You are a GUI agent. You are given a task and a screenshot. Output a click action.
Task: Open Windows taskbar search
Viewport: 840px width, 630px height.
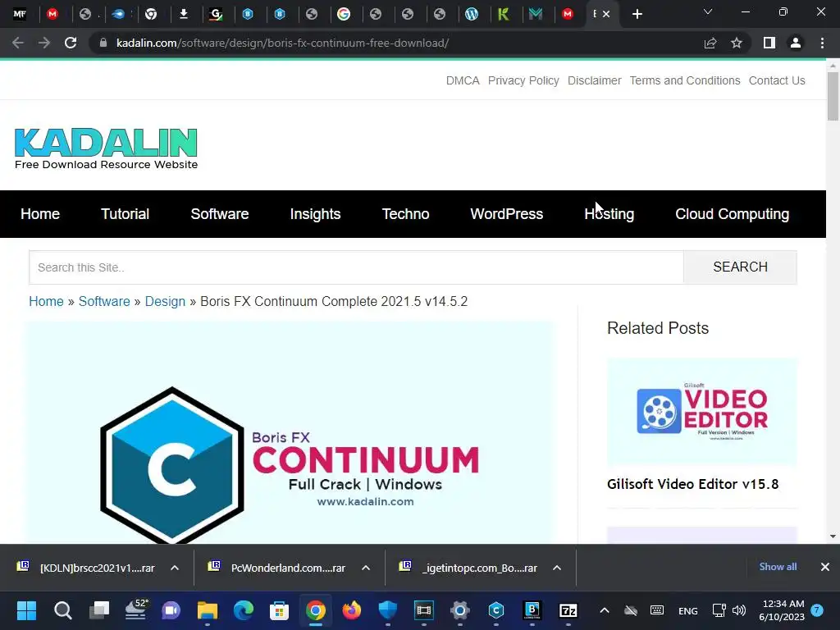(x=62, y=610)
